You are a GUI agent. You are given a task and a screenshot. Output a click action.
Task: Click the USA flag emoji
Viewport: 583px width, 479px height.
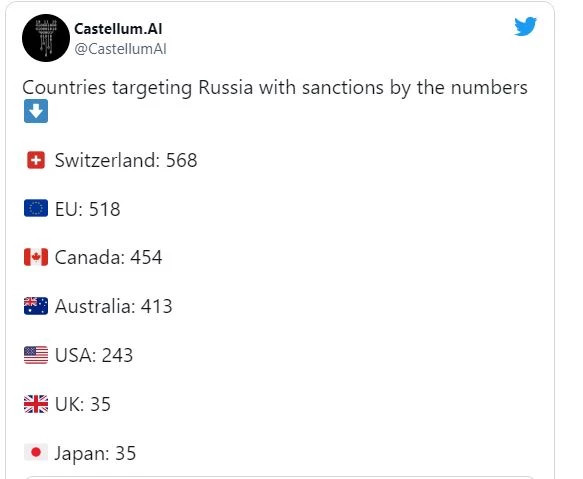(x=36, y=355)
